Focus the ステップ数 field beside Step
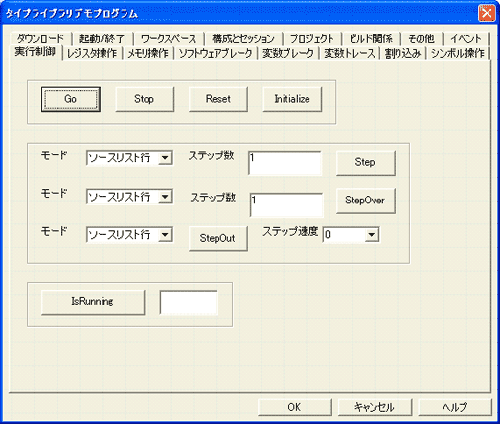This screenshot has width=500, height=424. coord(285,163)
